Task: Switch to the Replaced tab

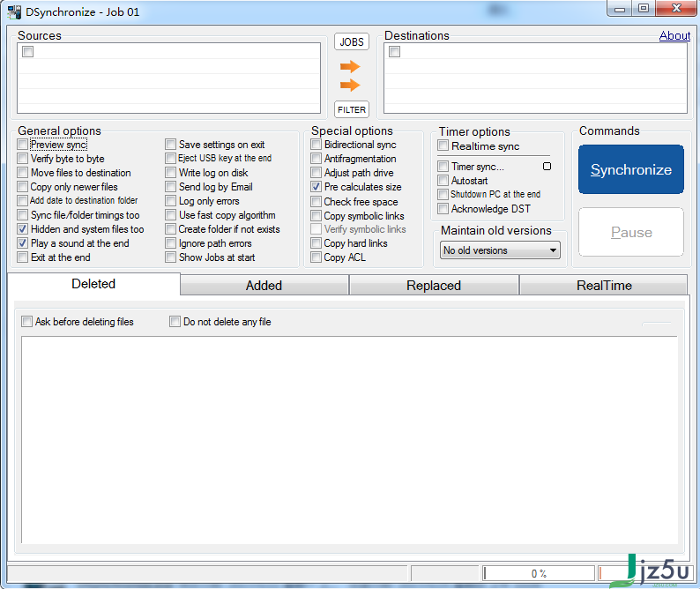Action: pos(434,286)
